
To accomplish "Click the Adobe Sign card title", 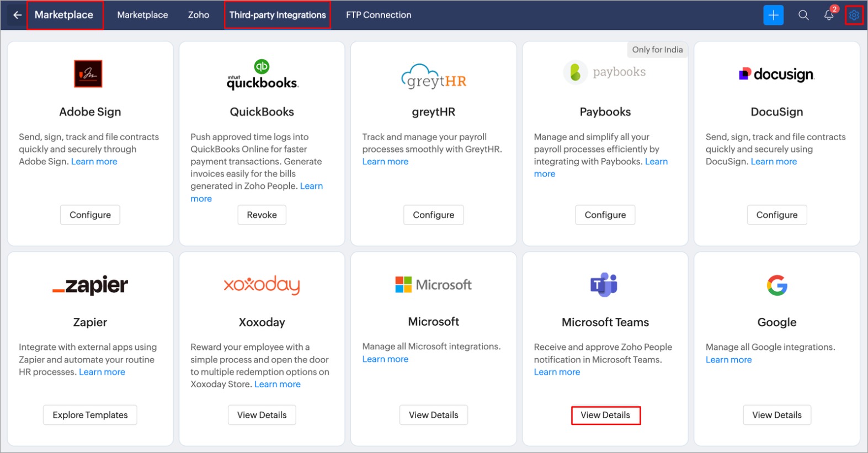I will tap(90, 112).
